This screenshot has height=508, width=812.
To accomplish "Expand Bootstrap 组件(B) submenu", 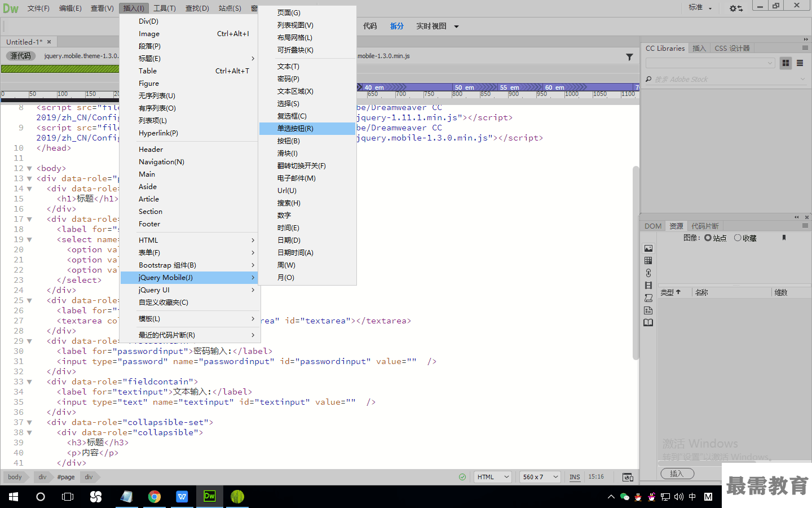I will (188, 265).
